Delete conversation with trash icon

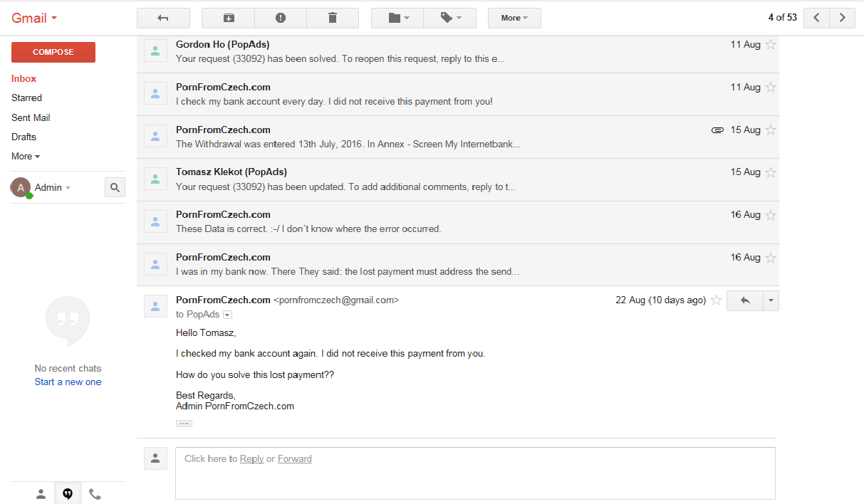[x=333, y=18]
